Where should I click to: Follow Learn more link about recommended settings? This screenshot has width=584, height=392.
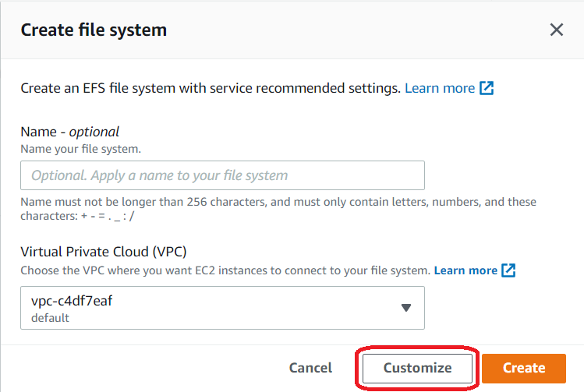[440, 88]
